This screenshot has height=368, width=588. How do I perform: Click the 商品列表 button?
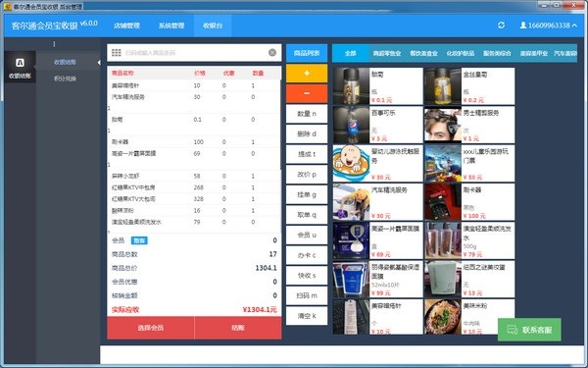coord(307,53)
